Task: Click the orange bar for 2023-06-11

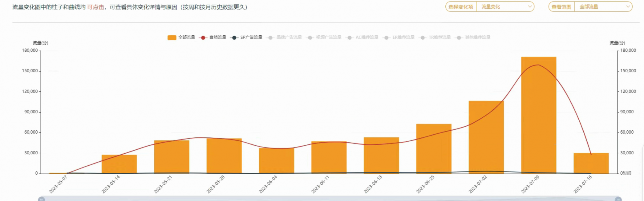Action: coord(329,157)
